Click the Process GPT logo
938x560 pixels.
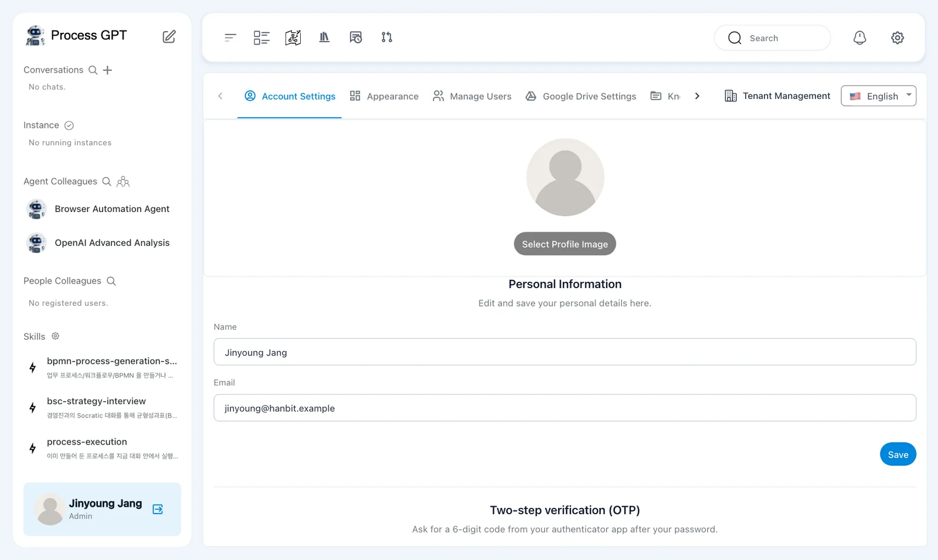[x=76, y=36]
